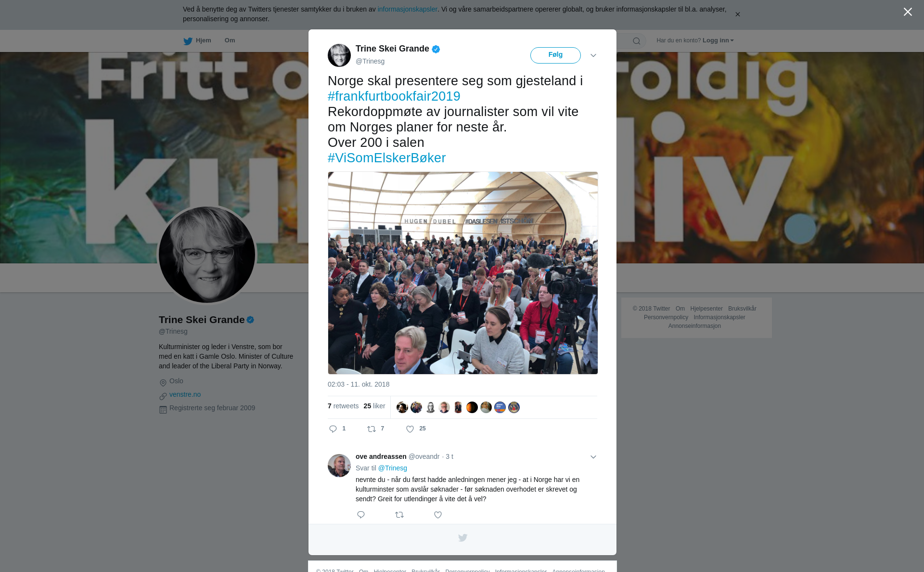Screen dimensions: 924x572
Task: Click the Twitter bird Hjem icon
Action: [x=188, y=41]
